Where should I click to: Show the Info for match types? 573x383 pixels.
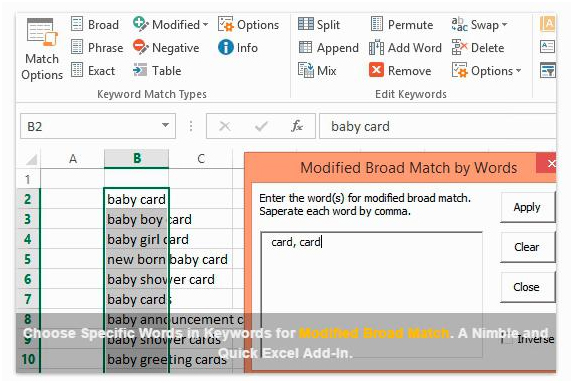point(238,48)
